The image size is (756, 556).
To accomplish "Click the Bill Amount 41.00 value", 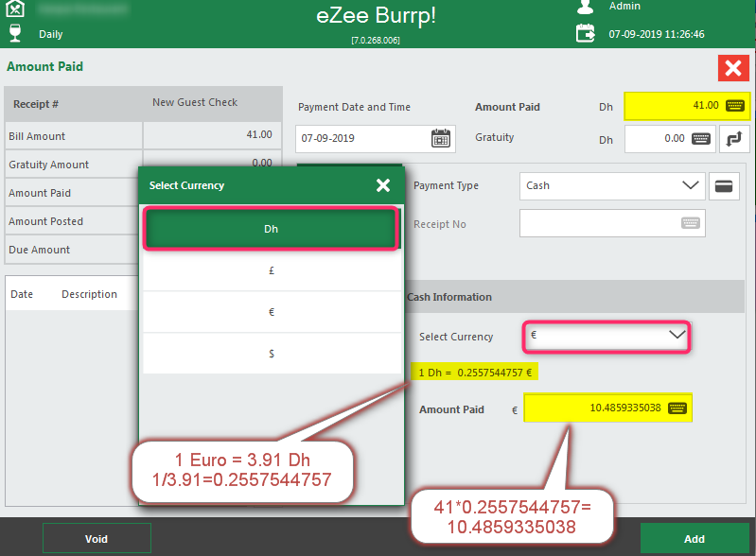I will click(259, 134).
